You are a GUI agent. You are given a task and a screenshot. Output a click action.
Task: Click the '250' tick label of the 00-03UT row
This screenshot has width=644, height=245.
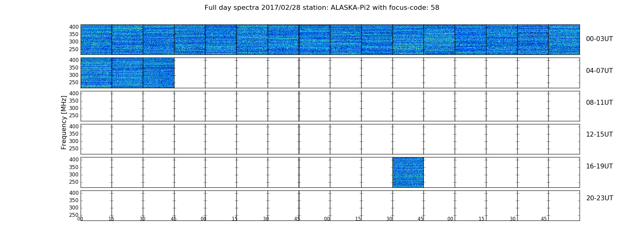point(74,49)
